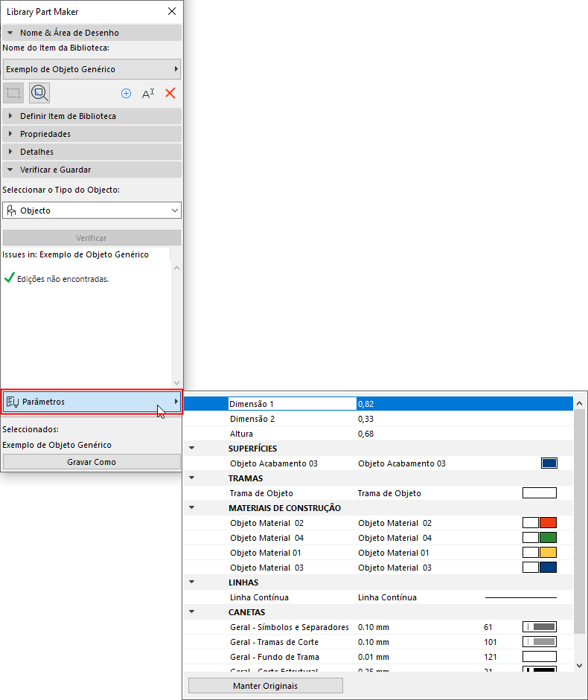Expand the Definir Item de Biblioteca section
This screenshot has width=588, height=700.
[10, 116]
